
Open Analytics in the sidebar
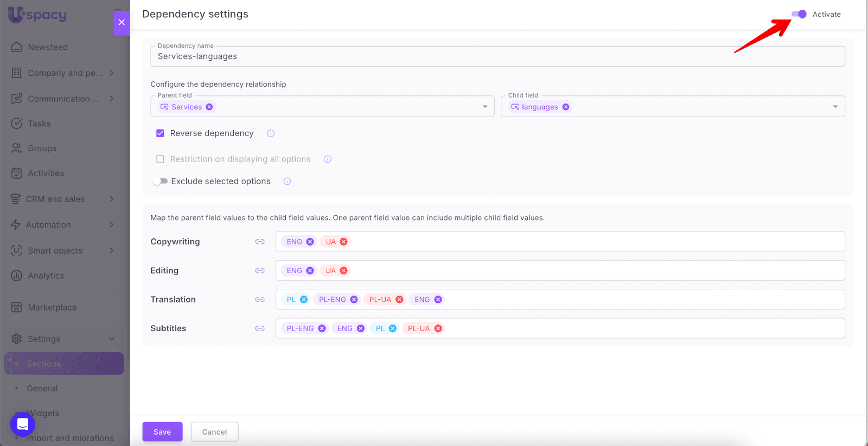pyautogui.click(x=46, y=276)
